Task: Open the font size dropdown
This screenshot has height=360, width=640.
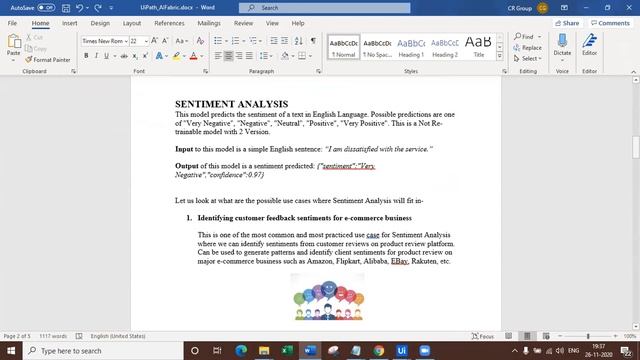Action: (146, 41)
